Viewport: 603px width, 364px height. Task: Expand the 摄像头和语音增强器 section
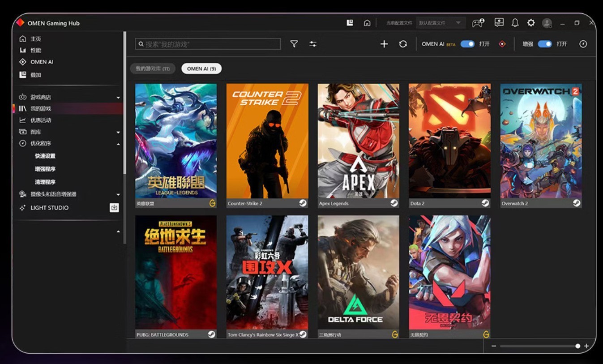click(118, 194)
